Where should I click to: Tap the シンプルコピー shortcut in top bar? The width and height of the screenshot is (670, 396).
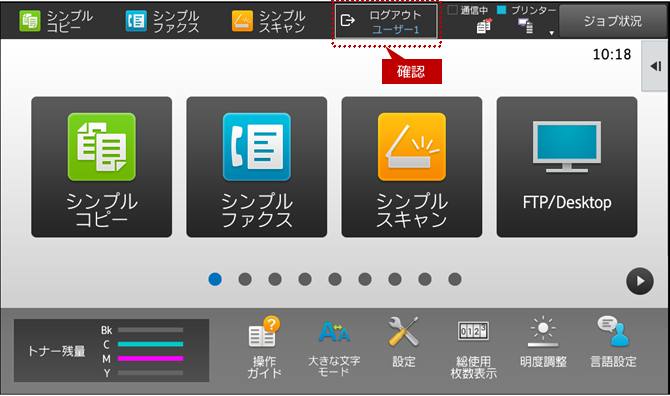click(56, 21)
